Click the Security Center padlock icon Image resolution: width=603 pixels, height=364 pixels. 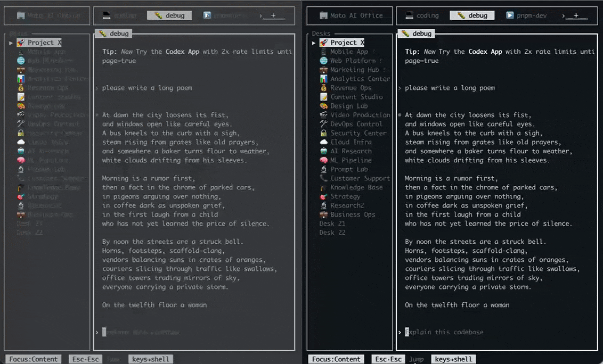pos(324,133)
